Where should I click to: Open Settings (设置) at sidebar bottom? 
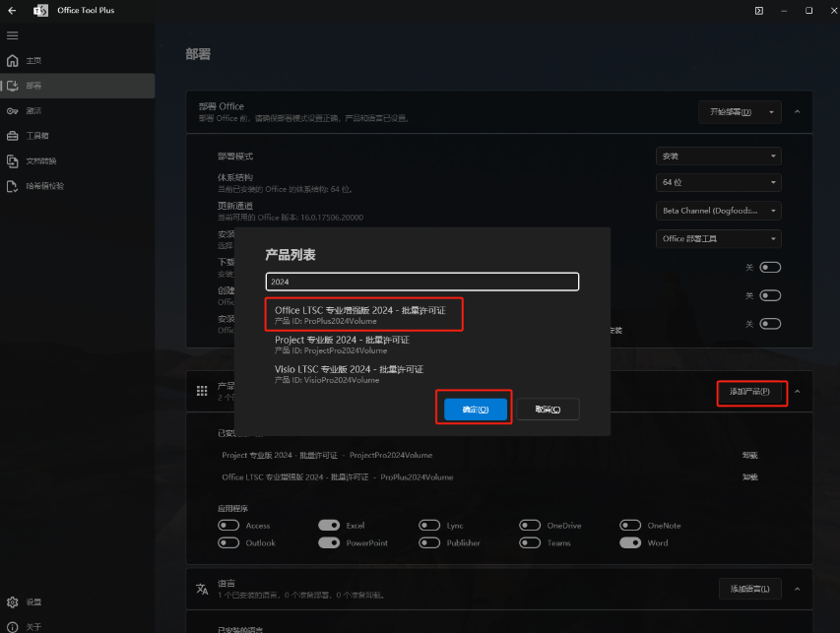[x=78, y=601]
